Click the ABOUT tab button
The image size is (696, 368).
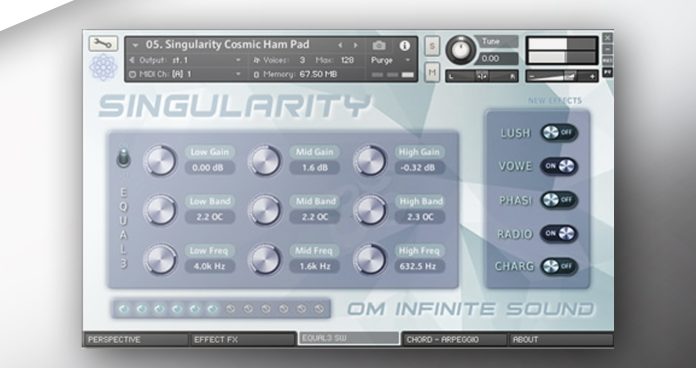[x=561, y=340]
